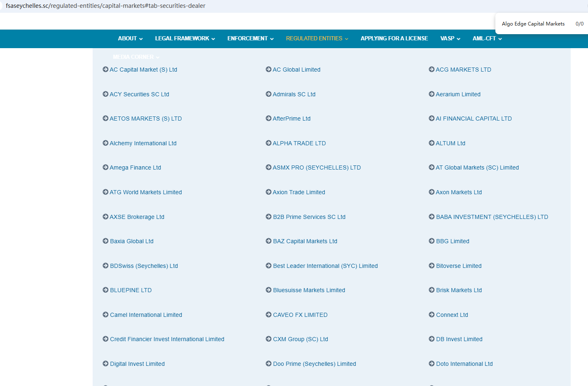Click the arrow icon beside Admirals SC Ltd
Image resolution: width=588 pixels, height=386 pixels.
[x=268, y=94]
